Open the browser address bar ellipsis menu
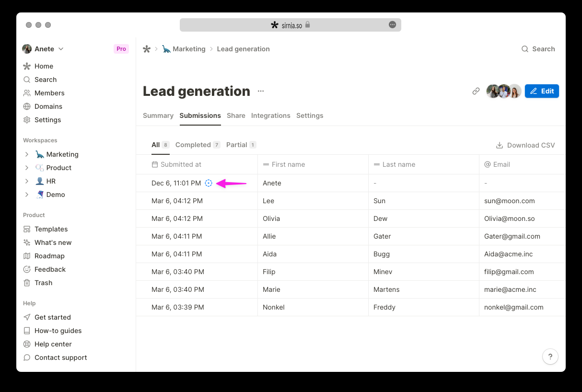 [393, 25]
